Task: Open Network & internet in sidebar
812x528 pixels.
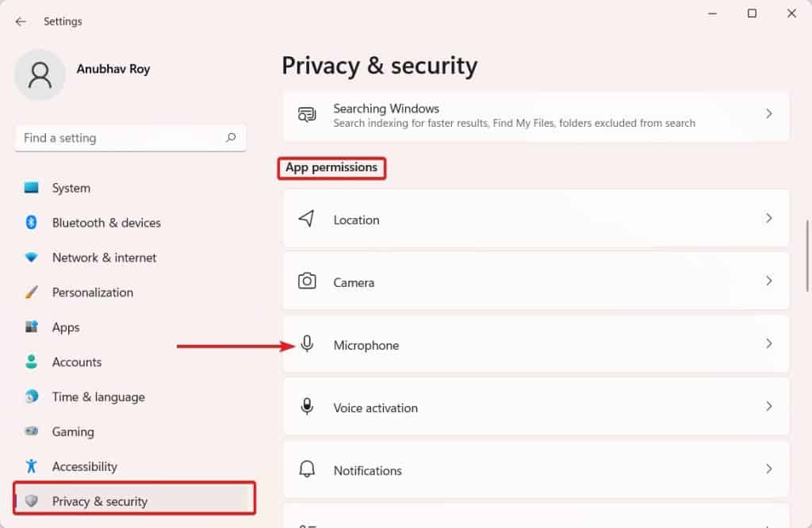Action: click(x=104, y=258)
